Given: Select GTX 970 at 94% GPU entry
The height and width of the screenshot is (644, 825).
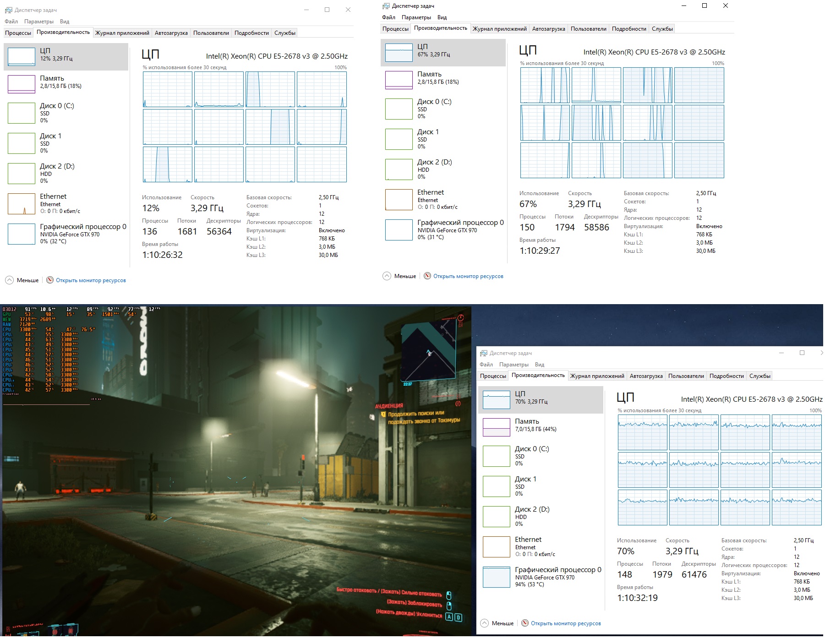Looking at the screenshot, I should click(541, 577).
